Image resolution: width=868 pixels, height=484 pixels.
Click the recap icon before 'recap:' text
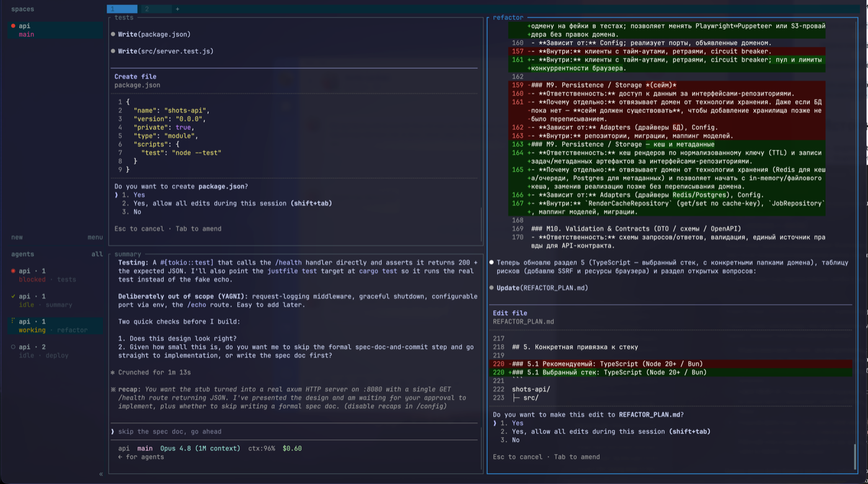[113, 390]
